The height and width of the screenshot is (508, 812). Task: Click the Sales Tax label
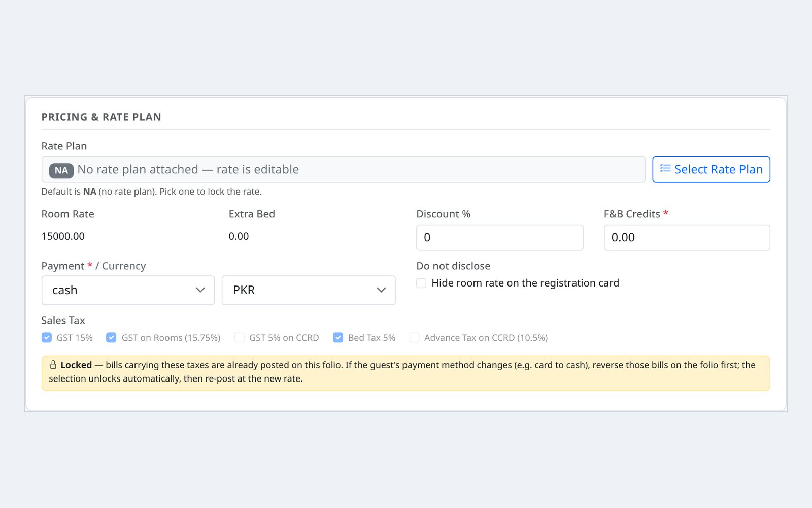click(63, 321)
